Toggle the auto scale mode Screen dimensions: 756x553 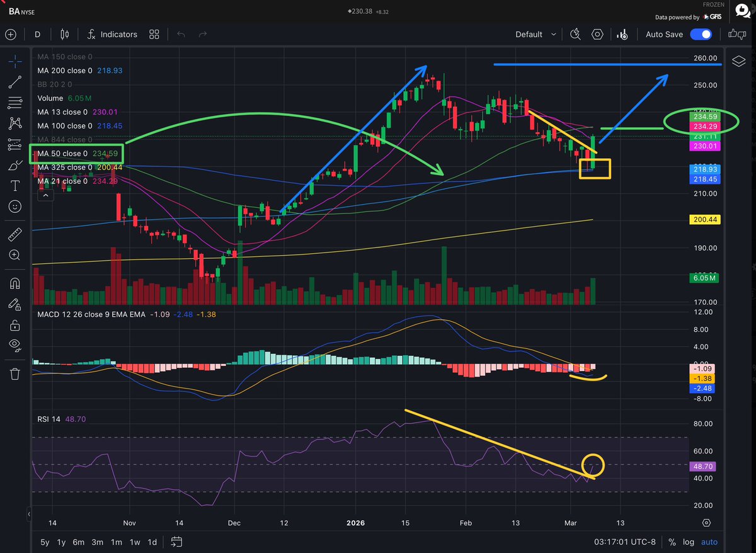pos(709,542)
